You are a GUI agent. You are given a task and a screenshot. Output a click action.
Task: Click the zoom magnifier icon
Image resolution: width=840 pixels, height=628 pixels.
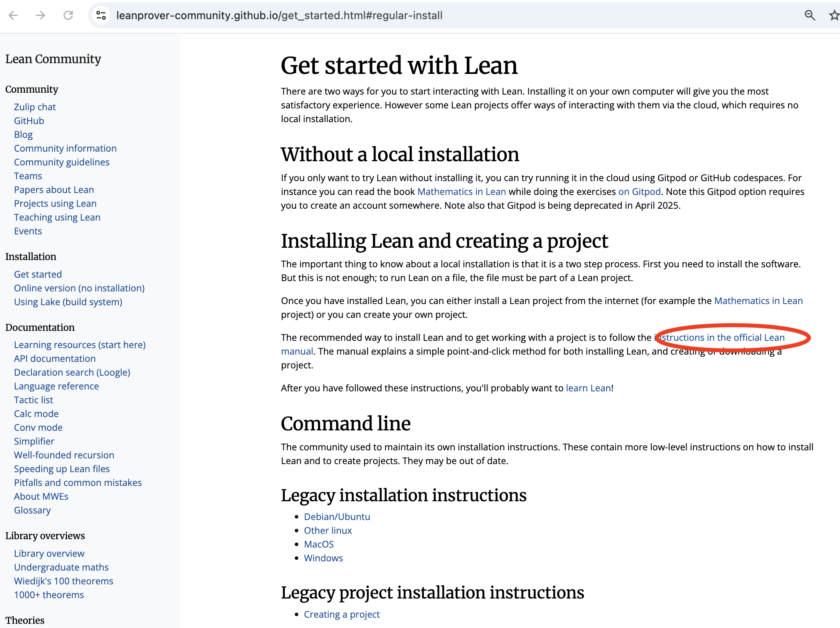coord(809,15)
